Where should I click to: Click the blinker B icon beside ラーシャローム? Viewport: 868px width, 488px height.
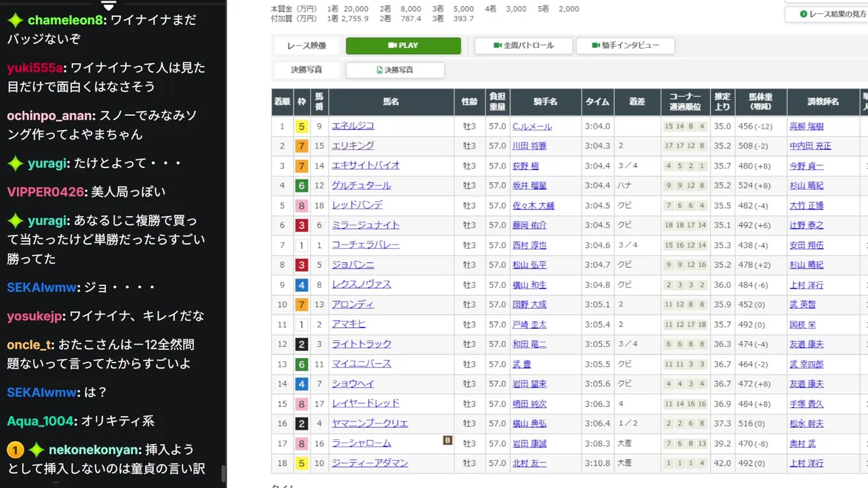click(448, 440)
